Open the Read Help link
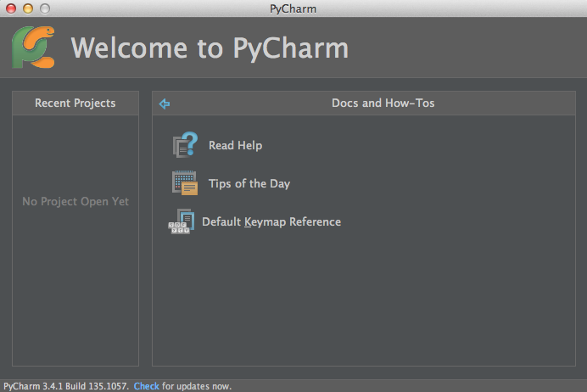 (x=235, y=146)
